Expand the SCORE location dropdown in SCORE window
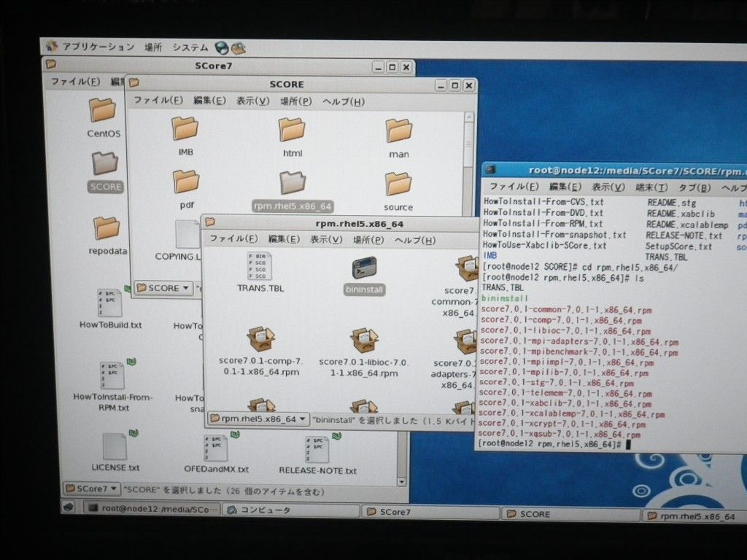747x560 pixels. click(x=163, y=288)
